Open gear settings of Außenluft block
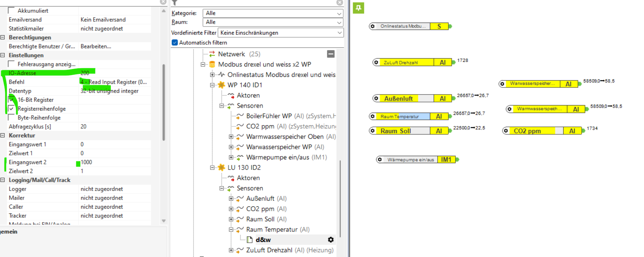Viewport: 644px width, 257px height. 376,98
